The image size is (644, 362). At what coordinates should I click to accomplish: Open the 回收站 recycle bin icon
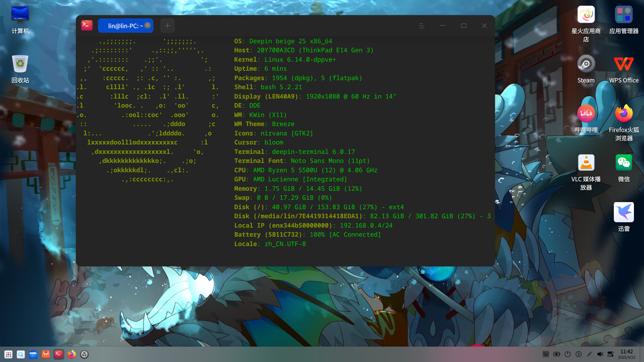pos(20,69)
